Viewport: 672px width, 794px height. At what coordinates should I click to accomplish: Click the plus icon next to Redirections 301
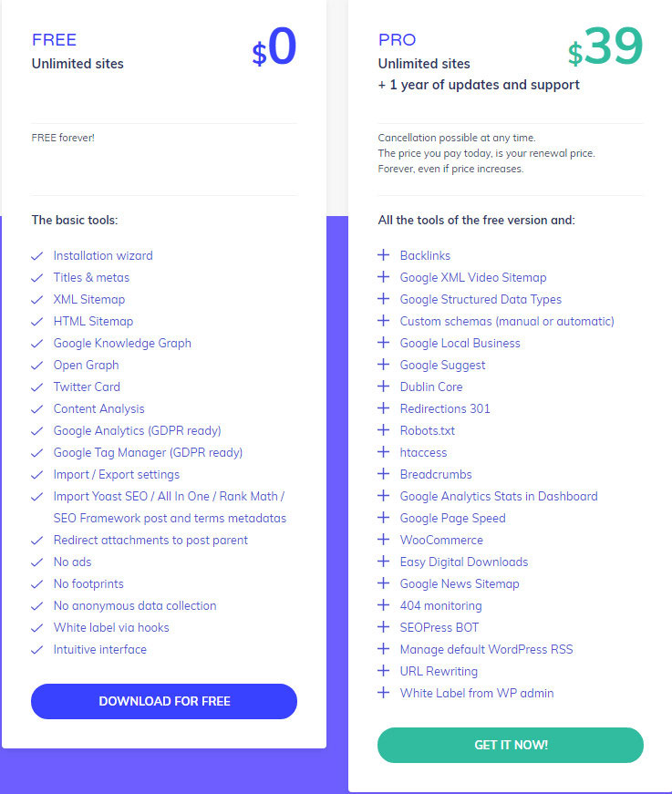click(384, 408)
